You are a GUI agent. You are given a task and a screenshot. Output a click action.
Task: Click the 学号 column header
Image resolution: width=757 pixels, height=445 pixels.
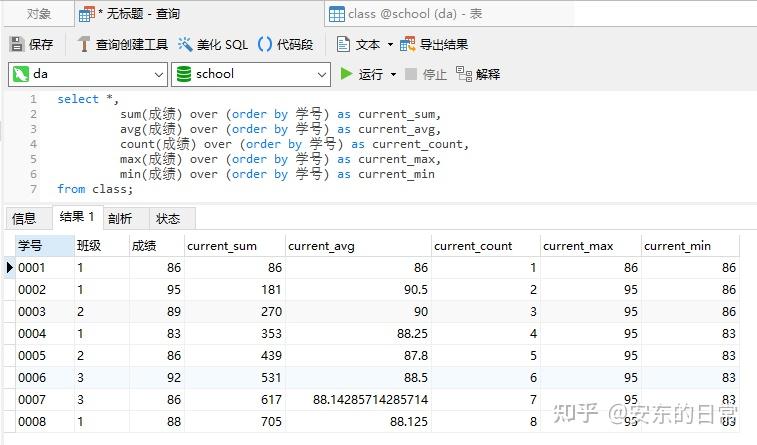[x=44, y=246]
